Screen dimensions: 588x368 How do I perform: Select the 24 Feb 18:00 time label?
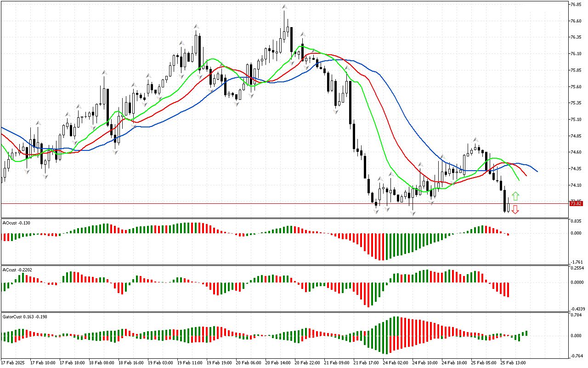pyautogui.click(x=454, y=362)
